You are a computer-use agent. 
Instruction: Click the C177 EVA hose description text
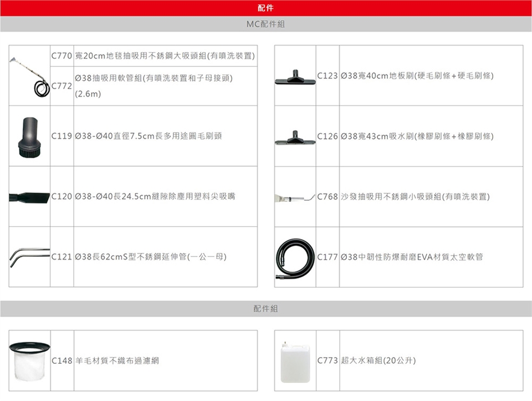pyautogui.click(x=412, y=257)
